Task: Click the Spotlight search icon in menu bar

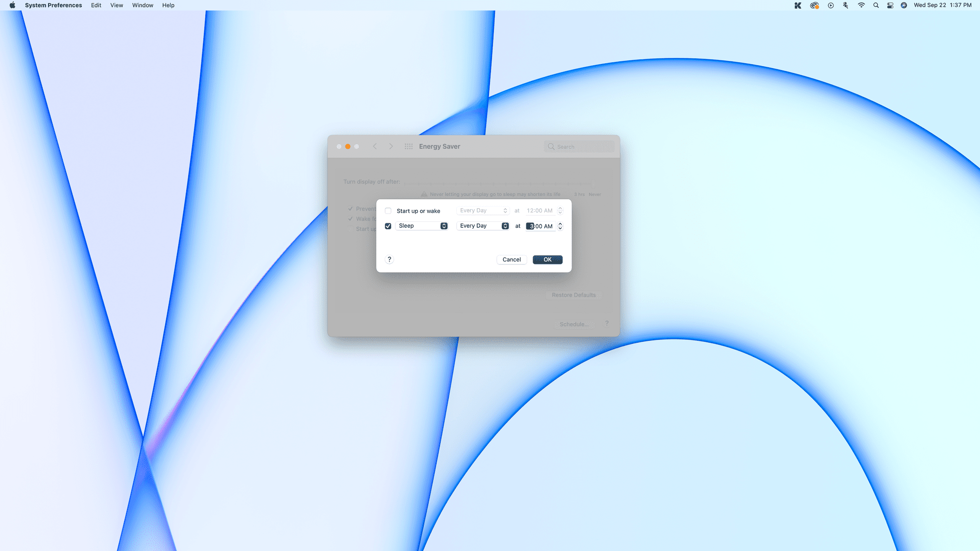Action: 875,5
